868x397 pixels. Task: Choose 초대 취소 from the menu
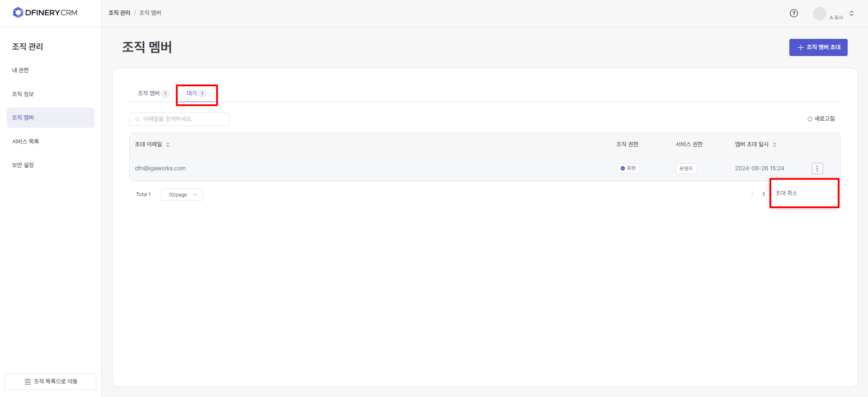(787, 193)
